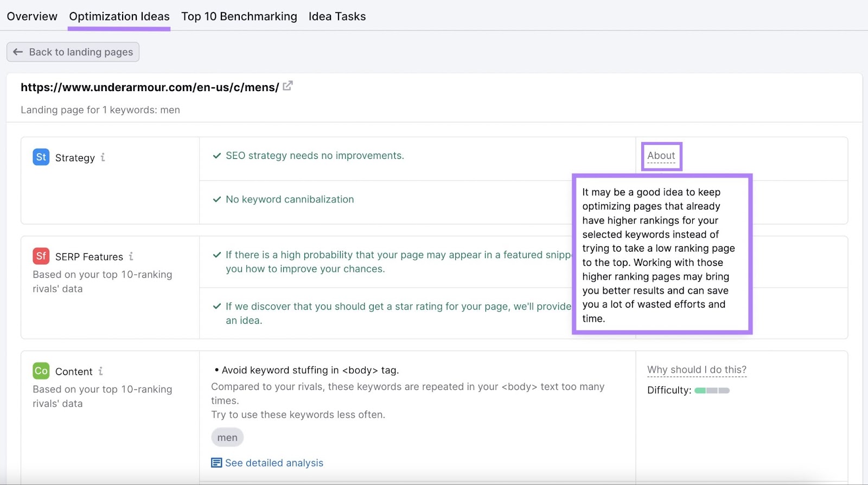Show info next to Content
868x485 pixels.
click(x=100, y=371)
